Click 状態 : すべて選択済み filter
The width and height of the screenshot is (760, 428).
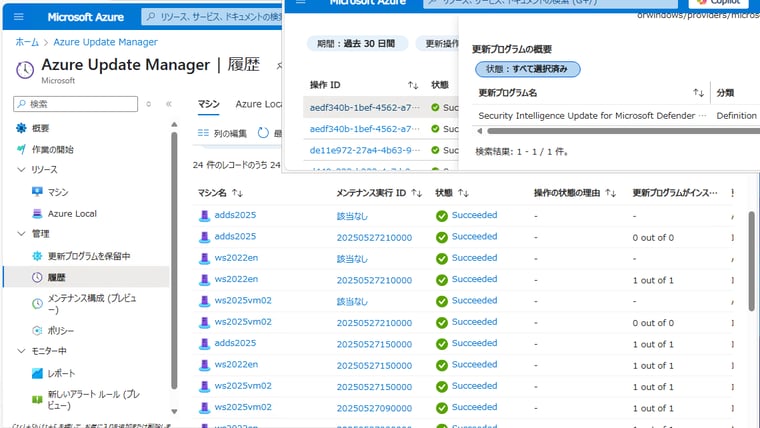[527, 69]
